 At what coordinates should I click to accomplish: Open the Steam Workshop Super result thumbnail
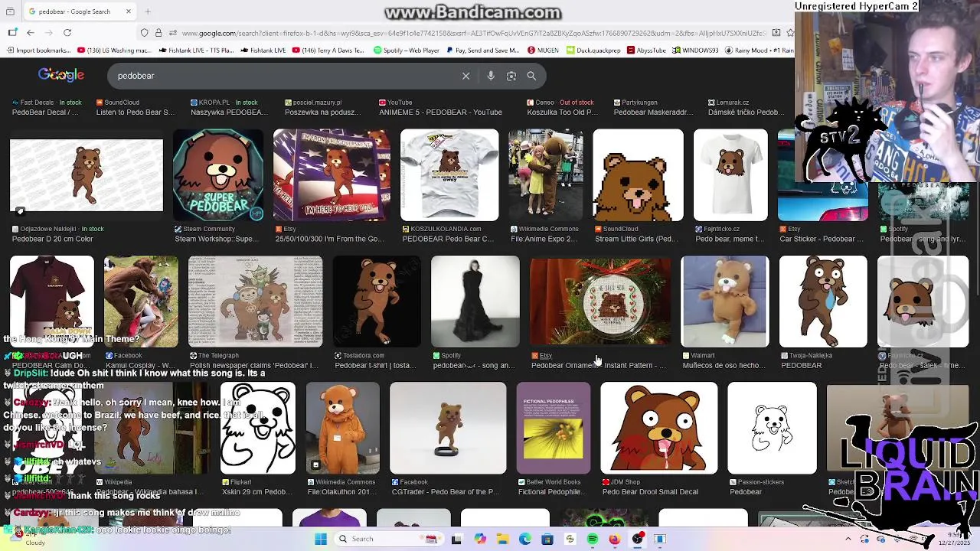[218, 175]
